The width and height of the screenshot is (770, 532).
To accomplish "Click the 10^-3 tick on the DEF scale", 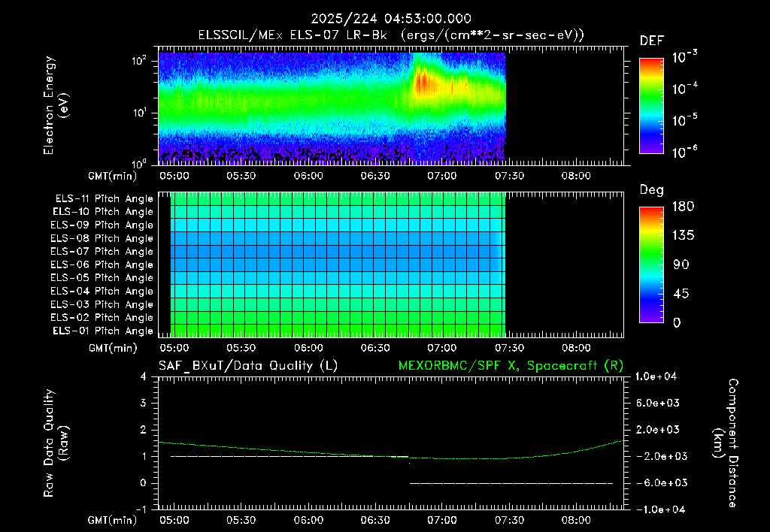I will (684, 56).
